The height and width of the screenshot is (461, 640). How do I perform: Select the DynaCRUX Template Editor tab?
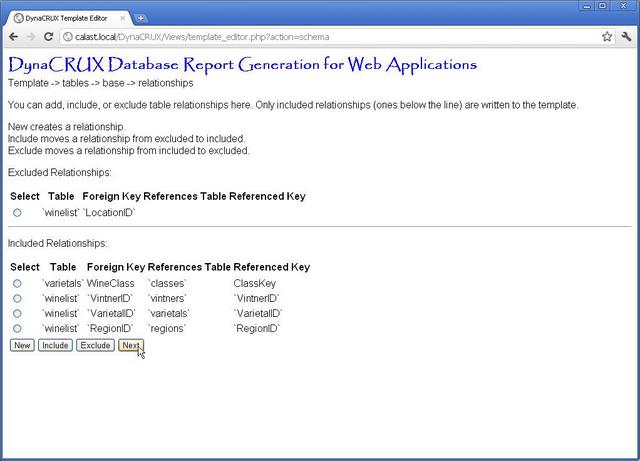69,18
